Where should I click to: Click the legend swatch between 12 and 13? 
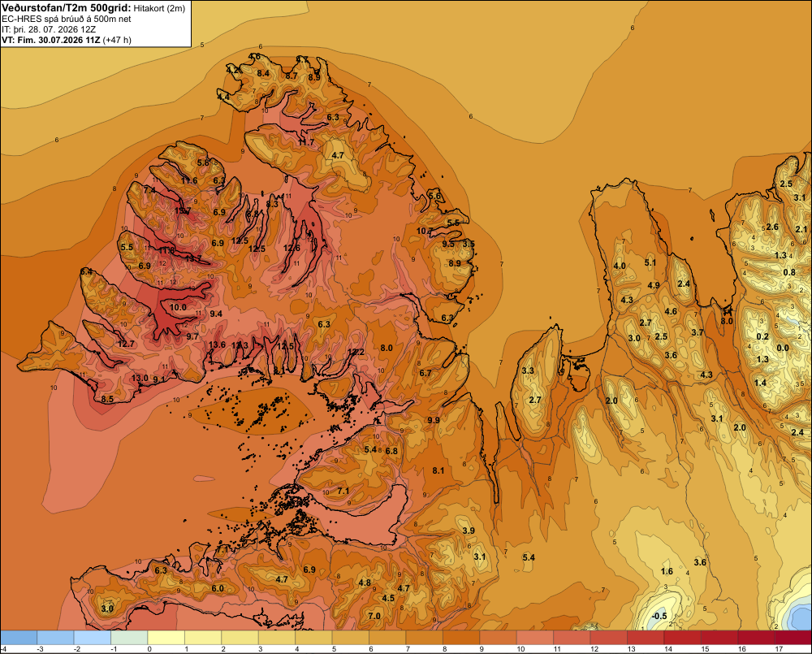pos(608,638)
